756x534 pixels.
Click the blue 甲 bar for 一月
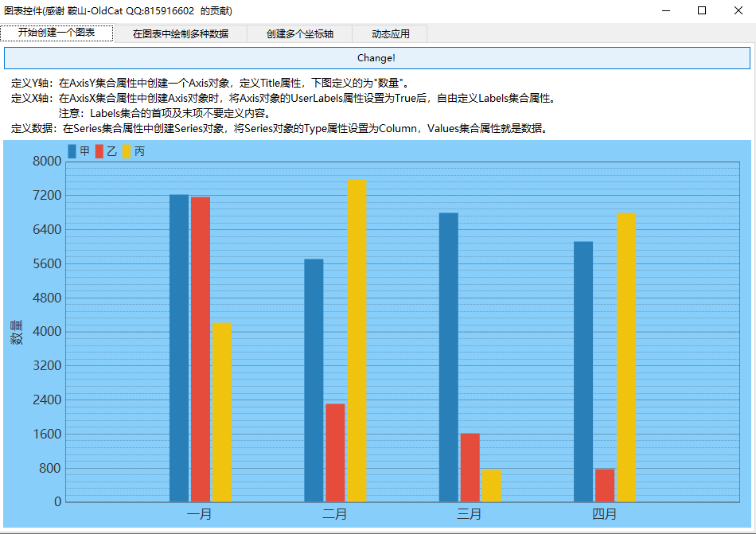pyautogui.click(x=179, y=348)
